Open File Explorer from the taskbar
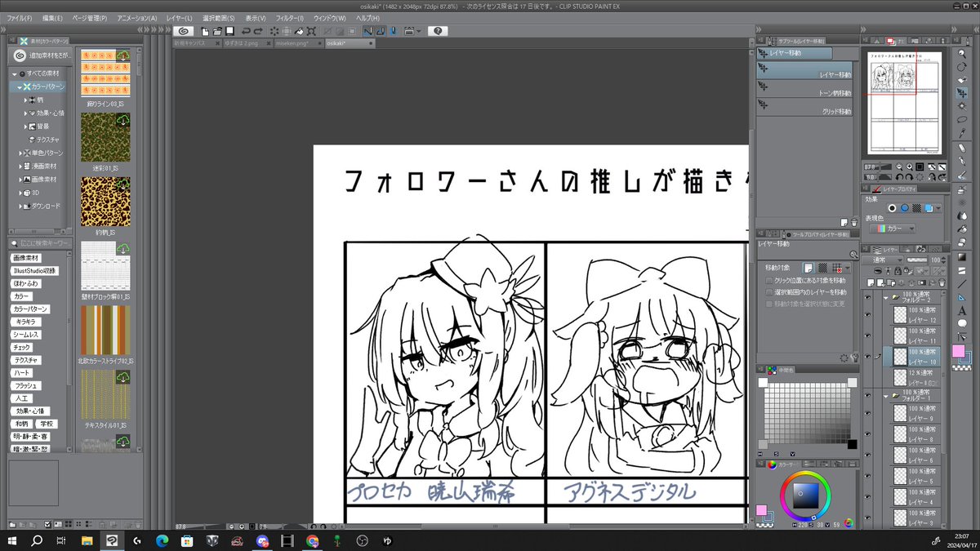The height and width of the screenshot is (551, 980). tap(87, 540)
